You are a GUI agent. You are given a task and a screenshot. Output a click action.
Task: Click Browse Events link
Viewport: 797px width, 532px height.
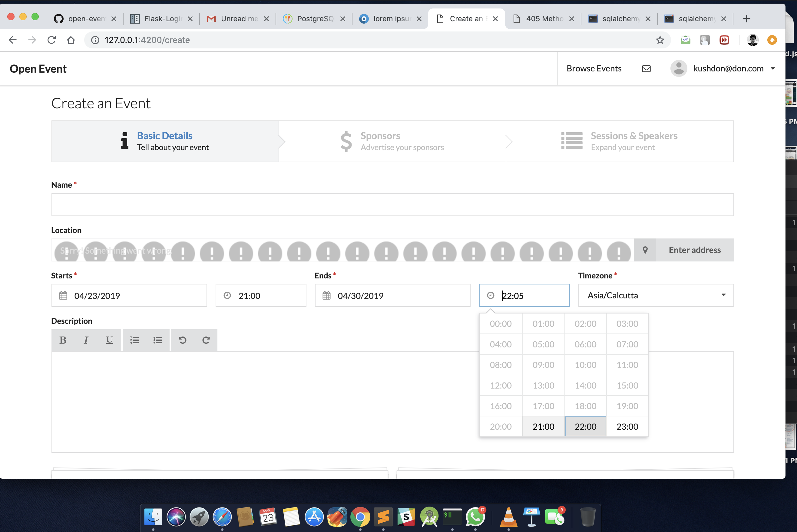594,68
